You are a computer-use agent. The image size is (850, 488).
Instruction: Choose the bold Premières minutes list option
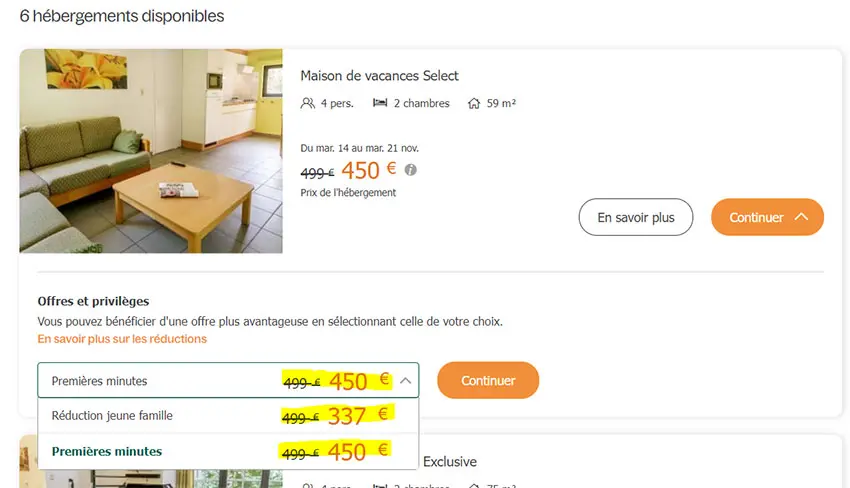click(107, 451)
